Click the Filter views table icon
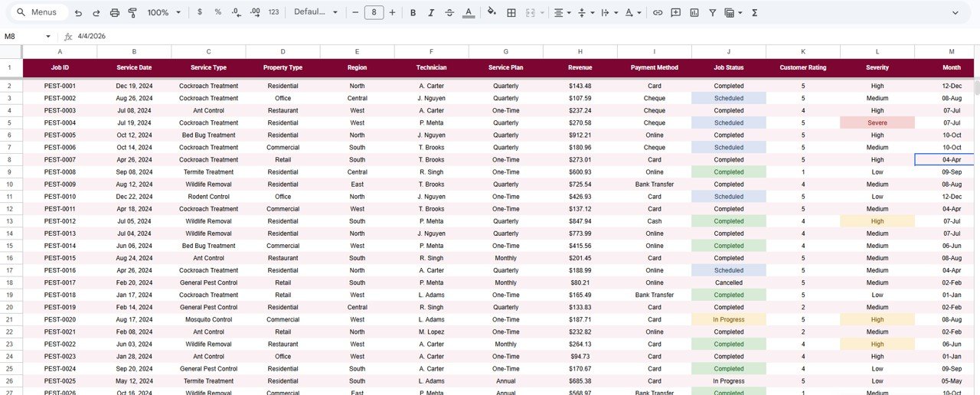This screenshot has width=980, height=395. tap(729, 13)
